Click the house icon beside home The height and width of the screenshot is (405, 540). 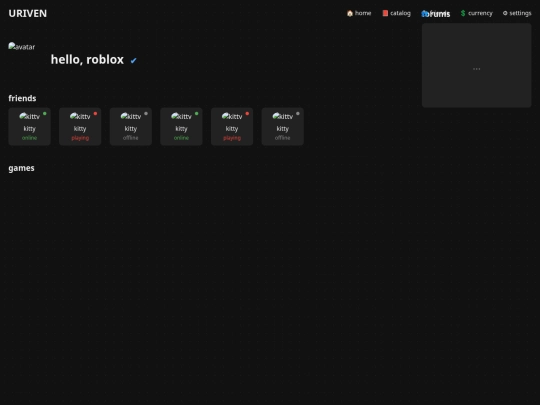click(350, 13)
